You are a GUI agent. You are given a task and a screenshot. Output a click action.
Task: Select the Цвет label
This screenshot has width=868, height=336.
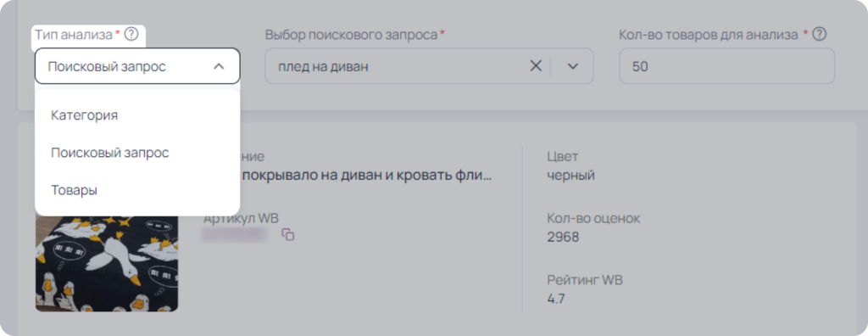click(563, 157)
